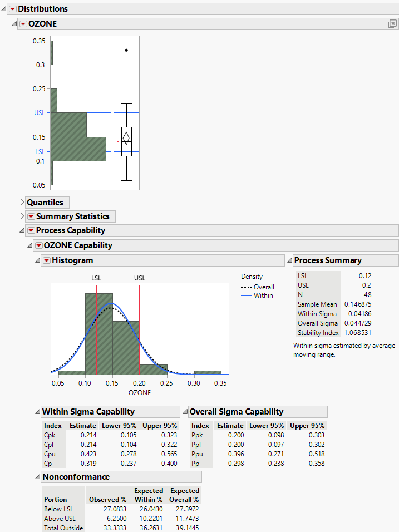Viewport: 399px width, 532px height.
Task: Collapse the Overall Sigma Capability table
Action: pyautogui.click(x=185, y=412)
